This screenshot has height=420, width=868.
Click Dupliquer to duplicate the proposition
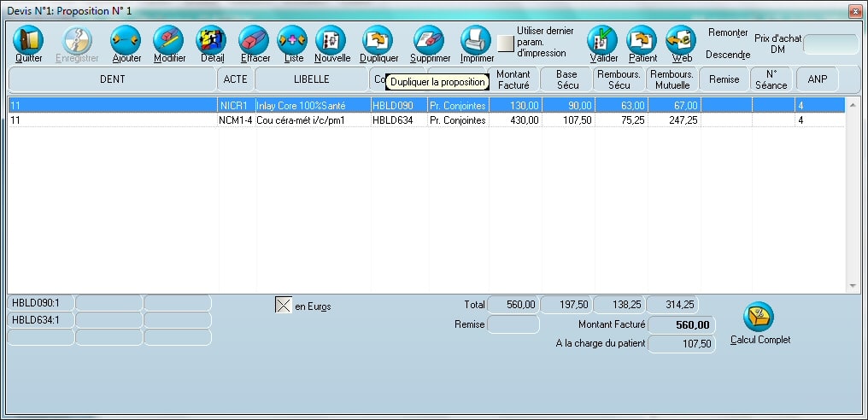click(378, 40)
